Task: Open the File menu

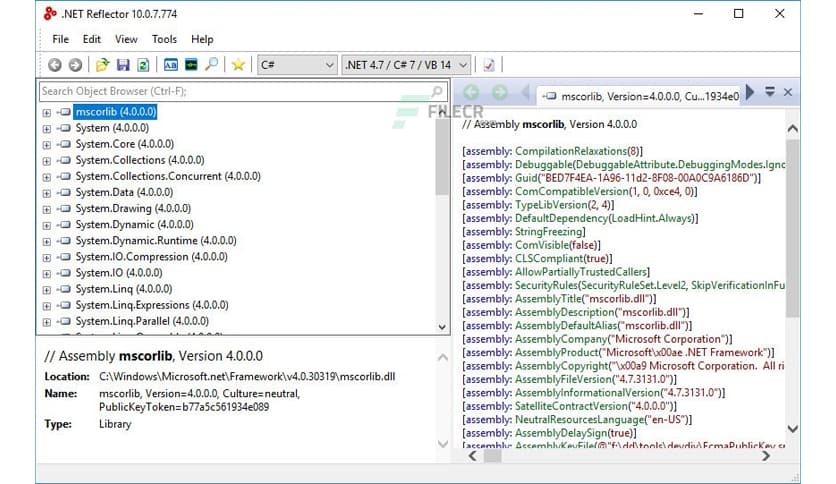Action: pyautogui.click(x=60, y=39)
